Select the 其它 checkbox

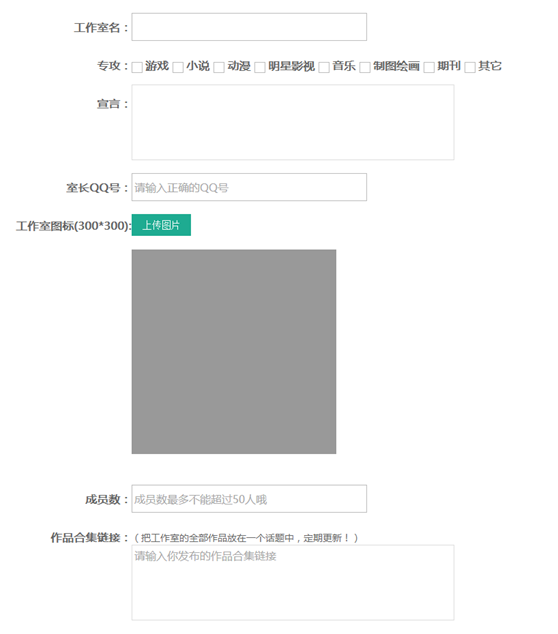coord(470,67)
